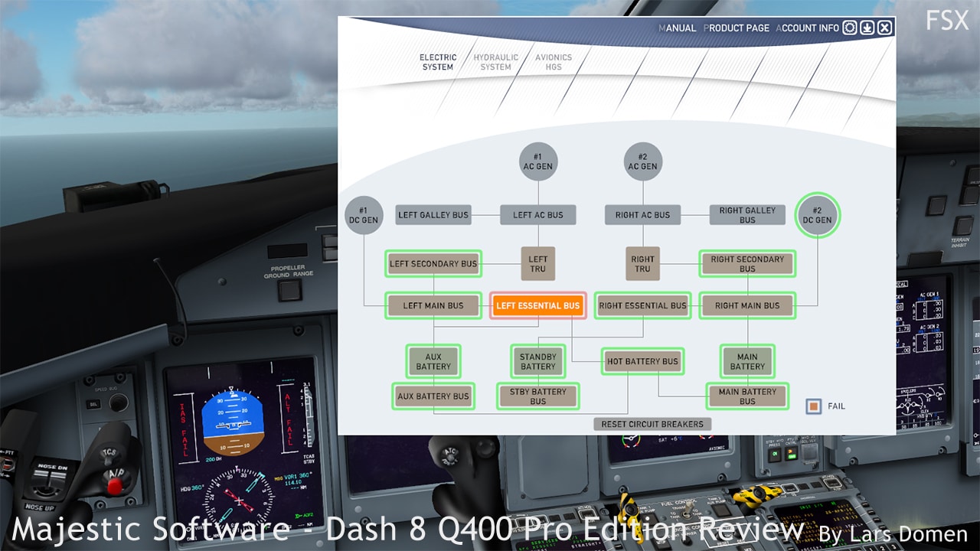This screenshot has height=551, width=980.
Task: Select the #2 AC GEN circle
Action: click(642, 161)
